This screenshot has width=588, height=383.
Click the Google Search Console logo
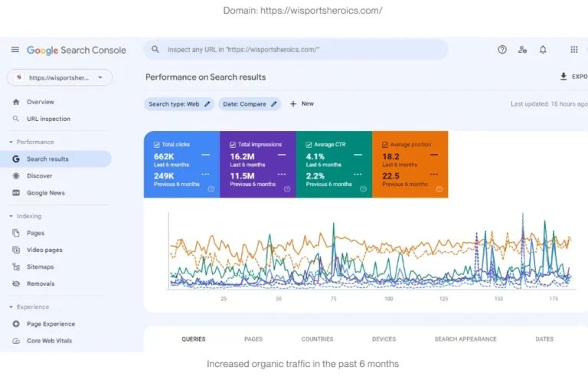coord(76,50)
